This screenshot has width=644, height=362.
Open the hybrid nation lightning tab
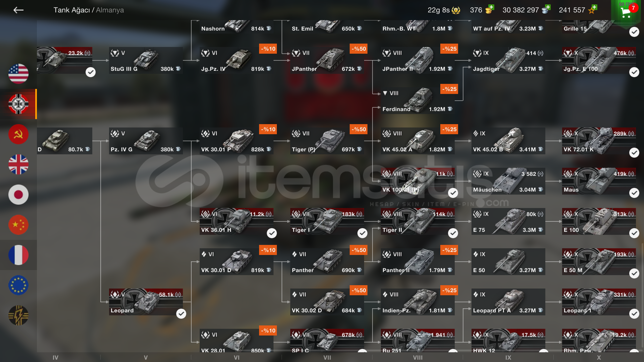click(18, 315)
